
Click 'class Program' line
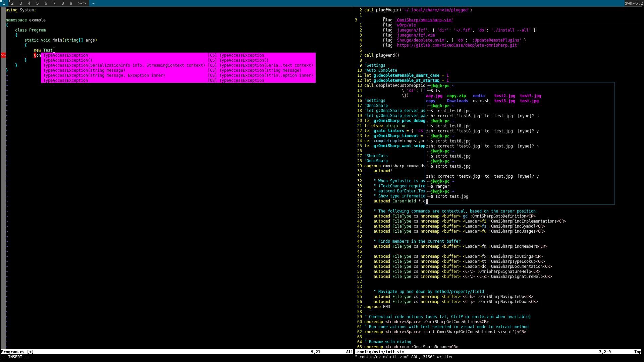[30, 30]
